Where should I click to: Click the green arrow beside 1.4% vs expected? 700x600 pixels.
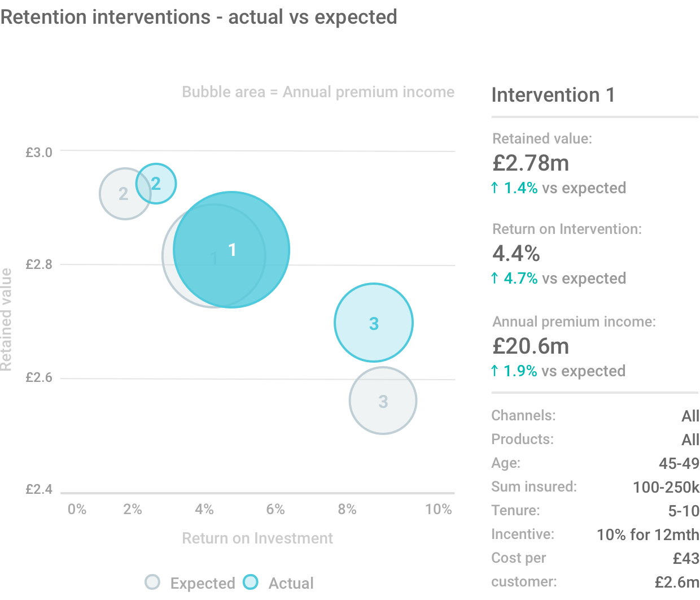pyautogui.click(x=495, y=188)
